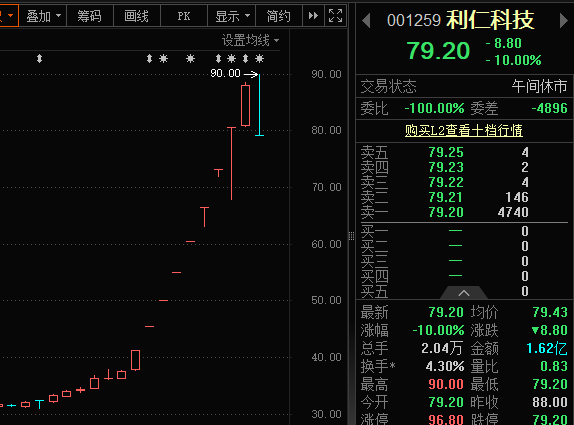Click the double-arrow more tools icon
The image size is (574, 425).
click(x=313, y=16)
